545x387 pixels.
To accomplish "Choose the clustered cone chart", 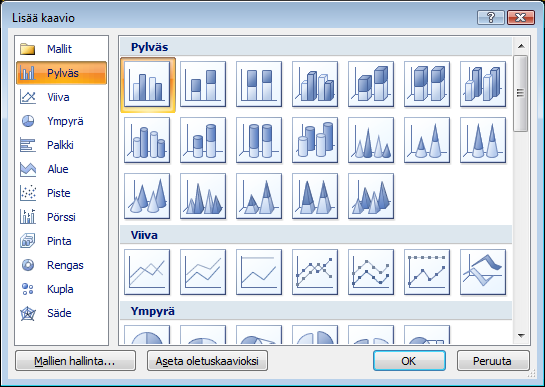I will point(371,140).
